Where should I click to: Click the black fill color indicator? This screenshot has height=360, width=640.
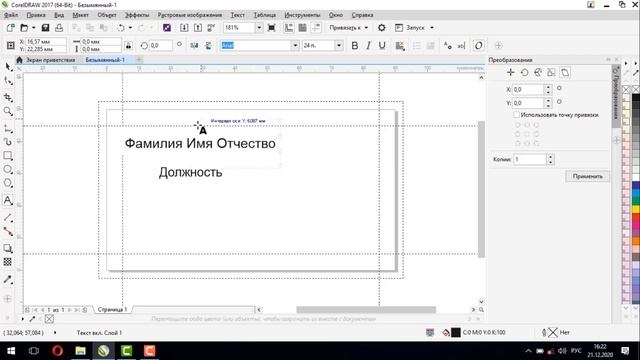coord(456,333)
